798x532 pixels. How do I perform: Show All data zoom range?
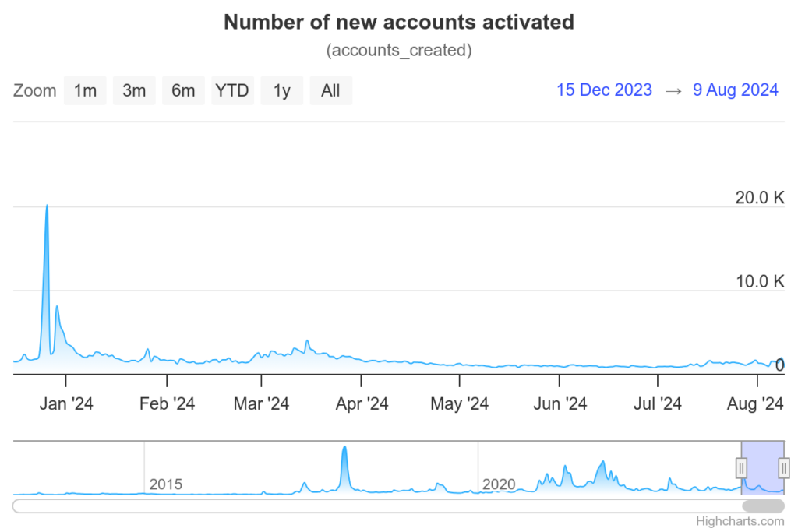coord(330,90)
